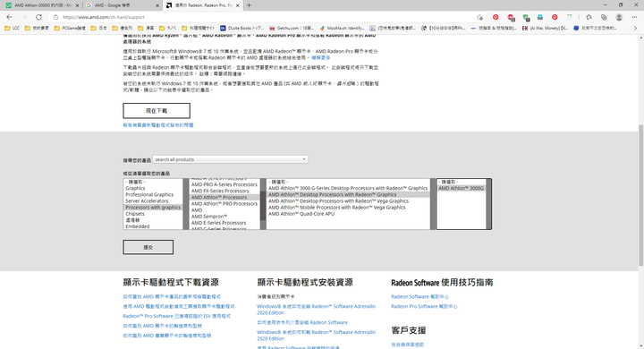Open the green shield extension icon
The height and width of the screenshot is (349, 644).
click(x=526, y=17)
